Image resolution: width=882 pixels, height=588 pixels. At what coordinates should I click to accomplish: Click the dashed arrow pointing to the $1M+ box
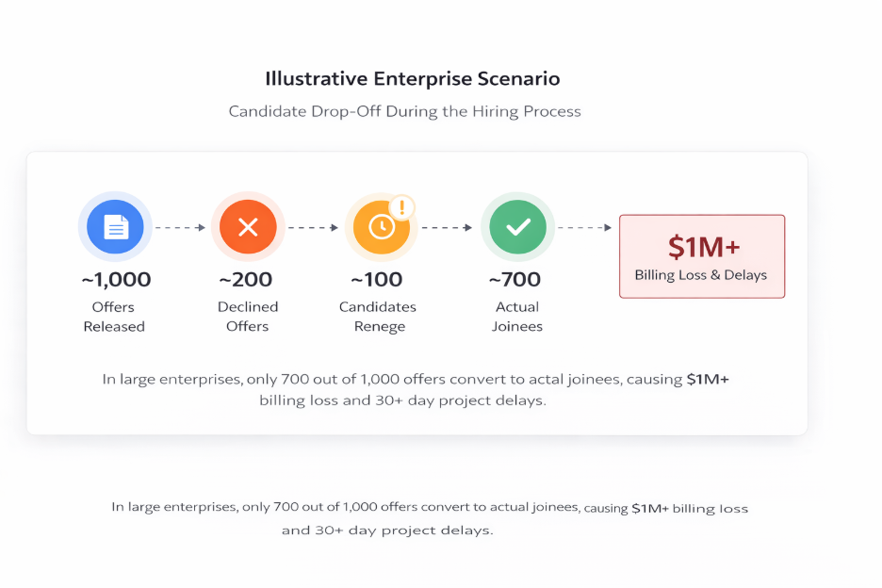pos(584,227)
